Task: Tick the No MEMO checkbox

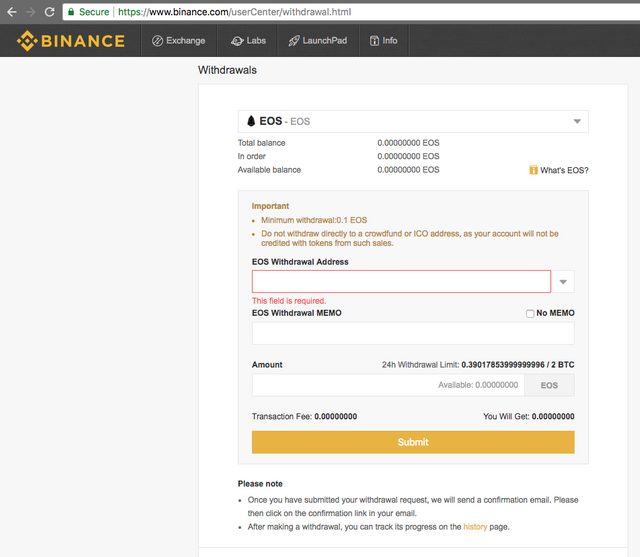Action: click(530, 313)
